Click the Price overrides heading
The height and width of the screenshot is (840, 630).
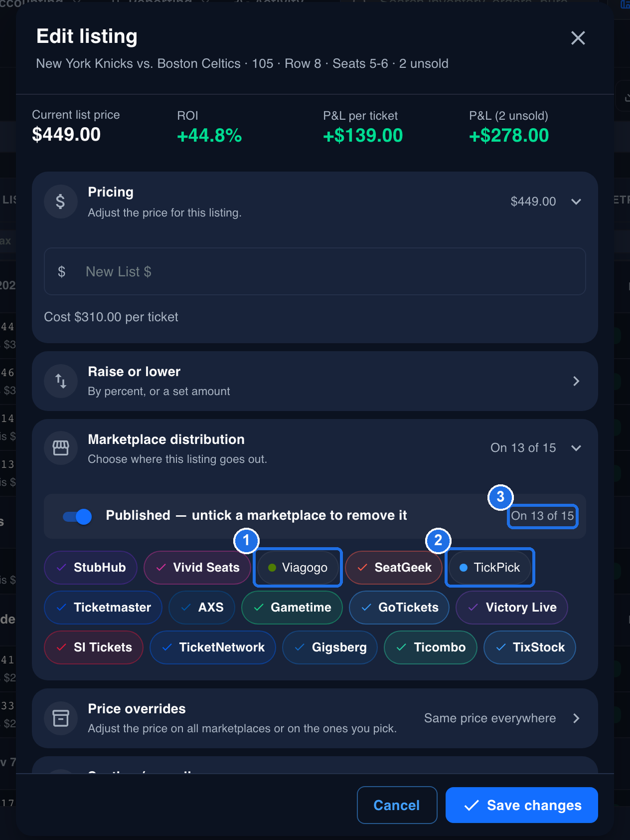click(137, 709)
